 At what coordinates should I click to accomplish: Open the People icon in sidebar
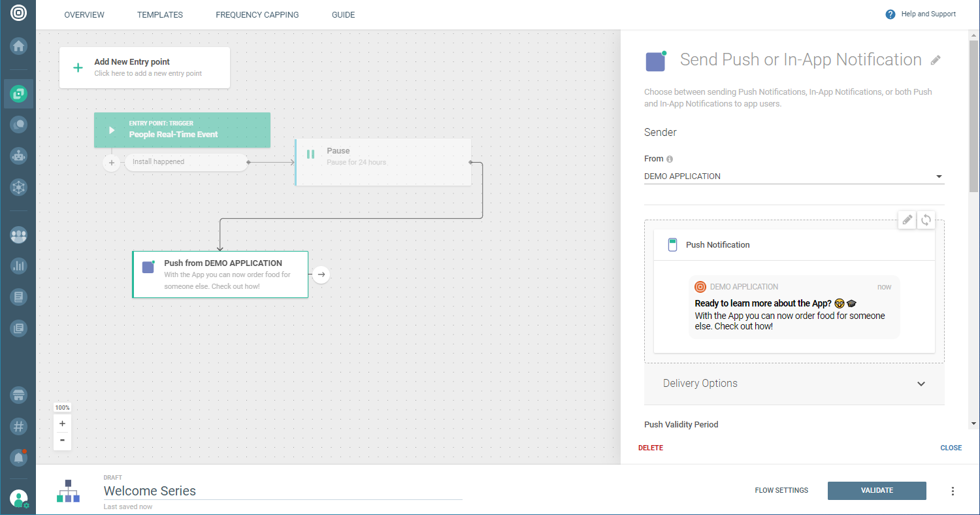coord(18,235)
